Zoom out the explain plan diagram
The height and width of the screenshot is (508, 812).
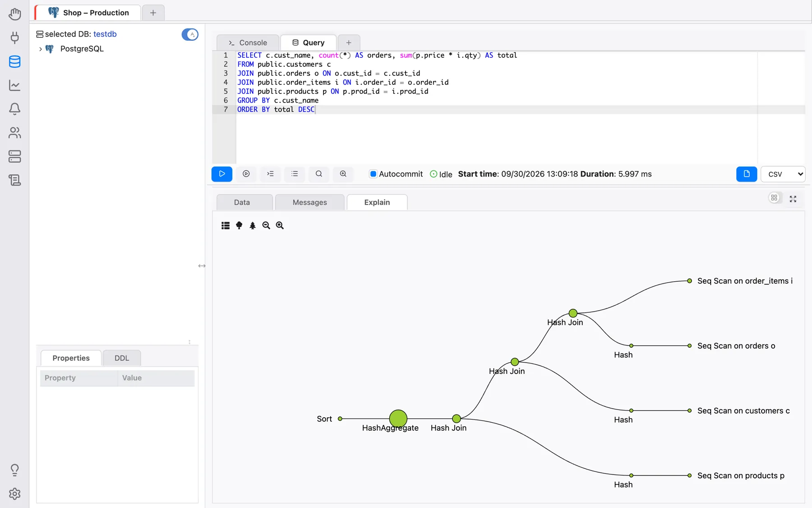click(x=266, y=225)
